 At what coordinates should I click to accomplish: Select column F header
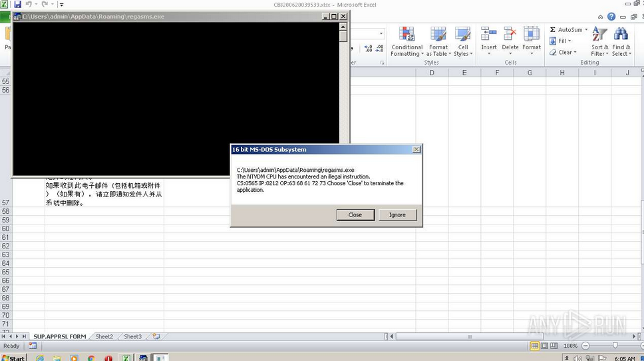[497, 73]
